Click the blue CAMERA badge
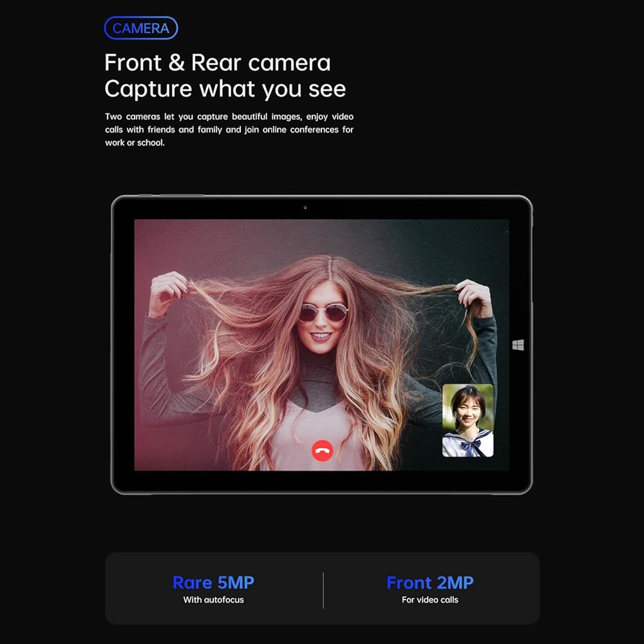The image size is (644, 644). [x=140, y=28]
